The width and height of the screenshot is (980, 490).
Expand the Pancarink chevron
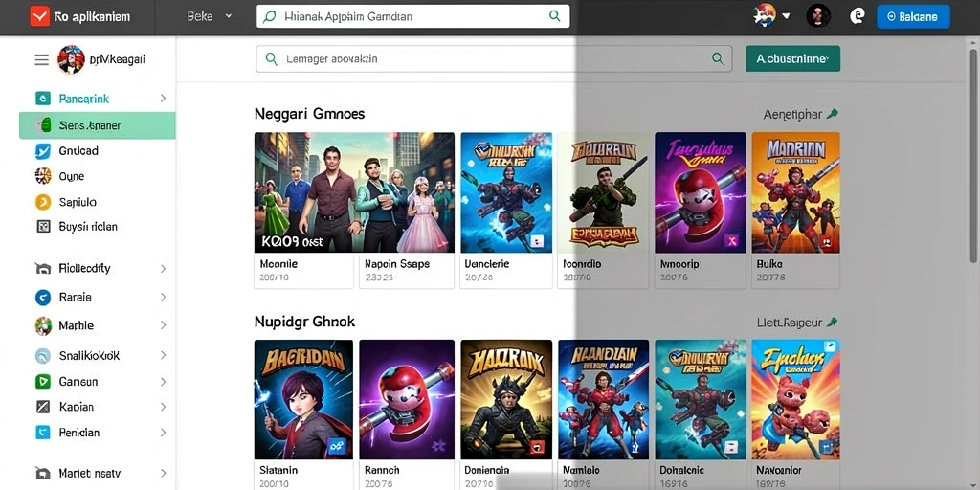click(x=163, y=99)
